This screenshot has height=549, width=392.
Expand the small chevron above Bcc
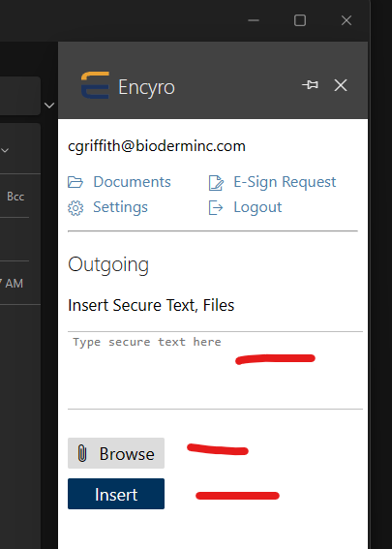pyautogui.click(x=5, y=150)
